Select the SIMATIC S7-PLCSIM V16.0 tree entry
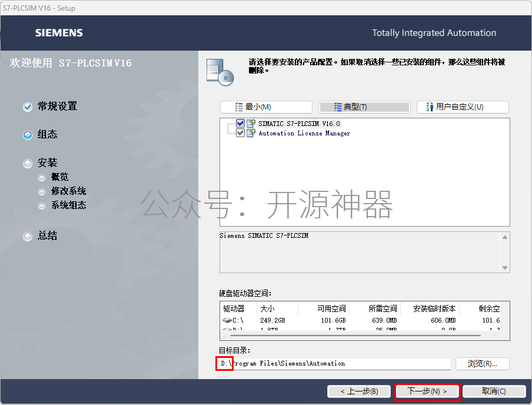The width and height of the screenshot is (532, 405). [299, 124]
